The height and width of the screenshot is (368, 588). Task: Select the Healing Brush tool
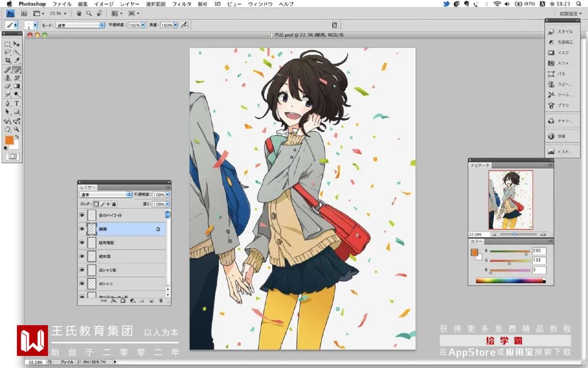8,70
